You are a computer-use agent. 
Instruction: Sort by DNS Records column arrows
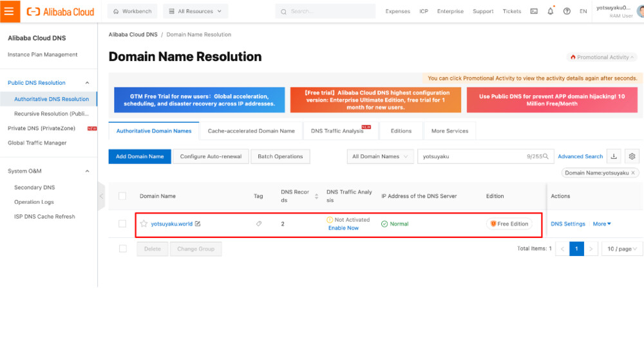coord(316,196)
